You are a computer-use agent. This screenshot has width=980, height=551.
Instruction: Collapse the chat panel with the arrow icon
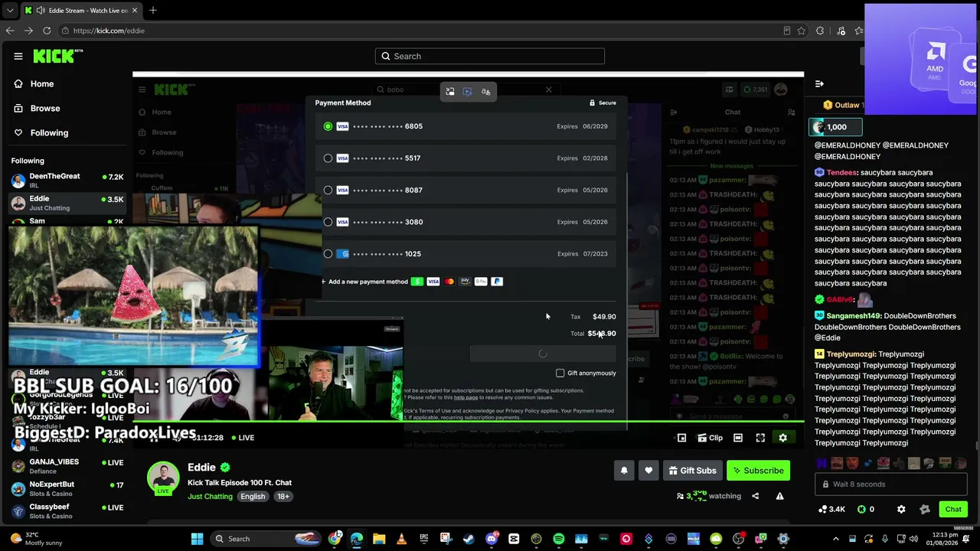tap(819, 83)
